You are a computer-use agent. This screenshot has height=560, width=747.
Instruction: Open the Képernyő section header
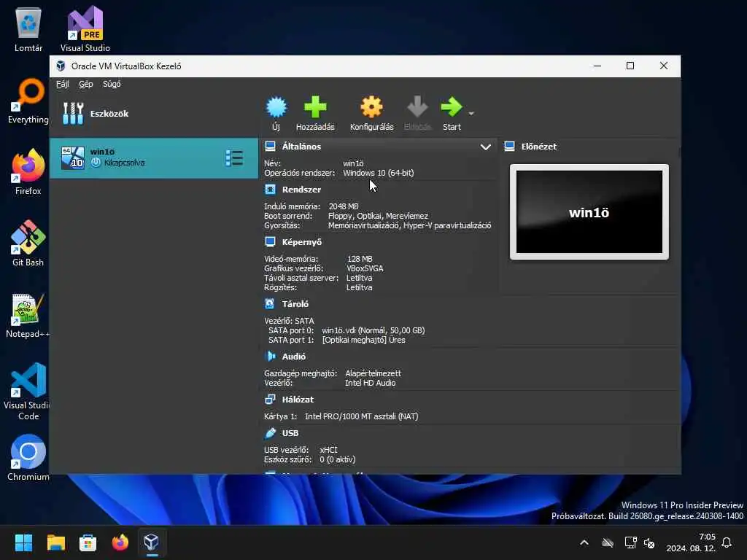(301, 242)
